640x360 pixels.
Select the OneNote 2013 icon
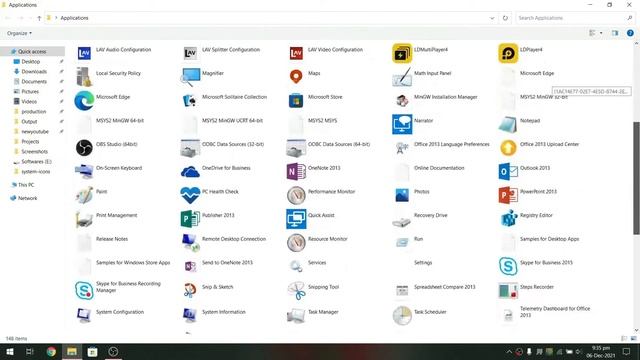[296, 171]
